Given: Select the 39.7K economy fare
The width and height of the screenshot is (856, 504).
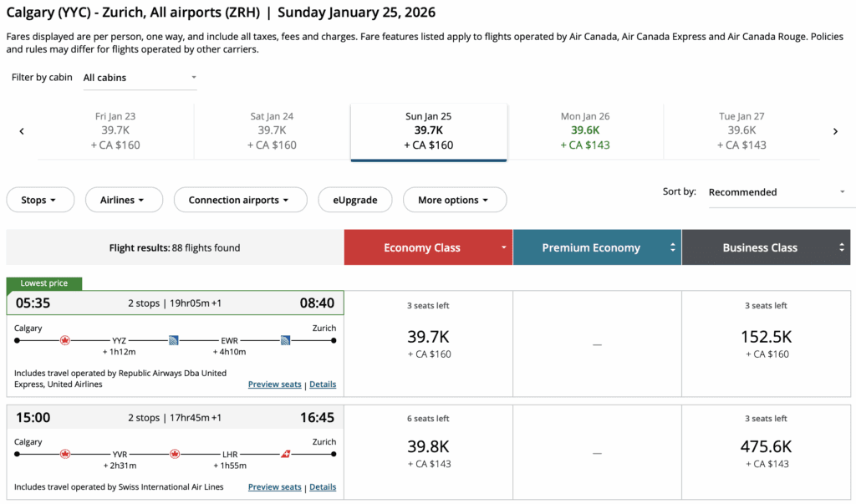Looking at the screenshot, I should [429, 343].
